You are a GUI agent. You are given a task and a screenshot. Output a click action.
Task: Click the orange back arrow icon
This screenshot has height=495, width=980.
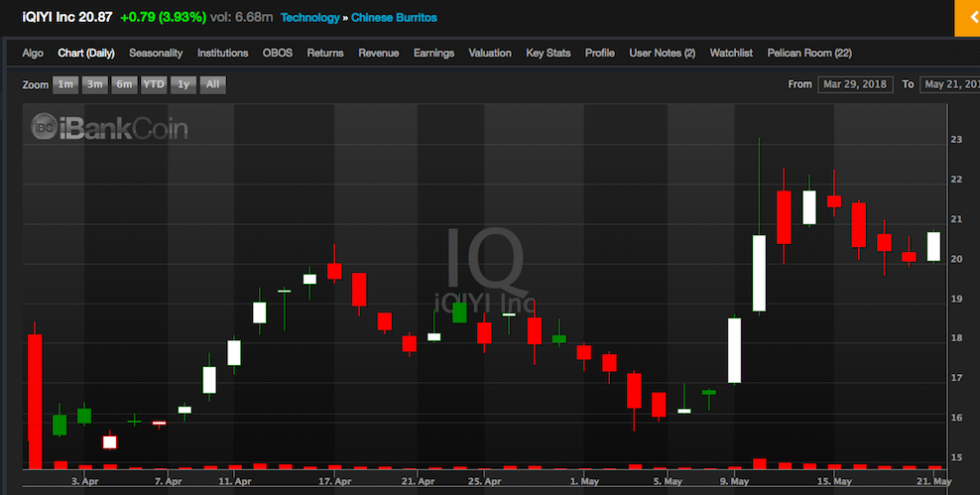pyautogui.click(x=967, y=18)
